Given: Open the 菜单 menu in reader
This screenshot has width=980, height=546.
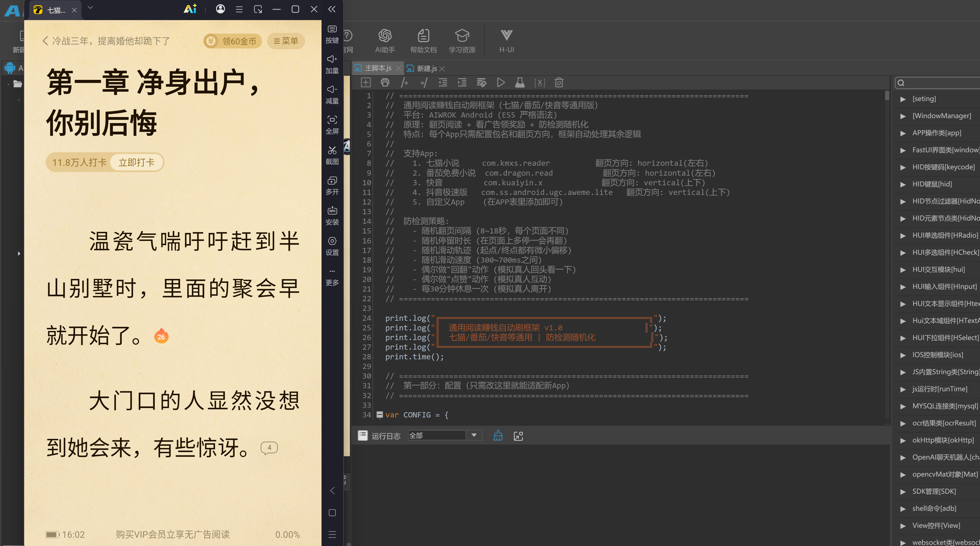Looking at the screenshot, I should [286, 41].
